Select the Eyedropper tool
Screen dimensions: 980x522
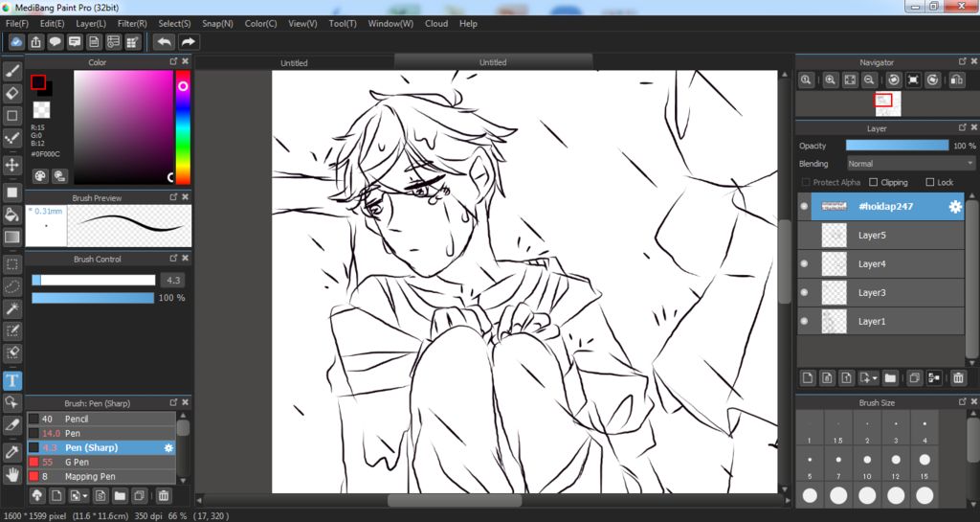(x=11, y=452)
